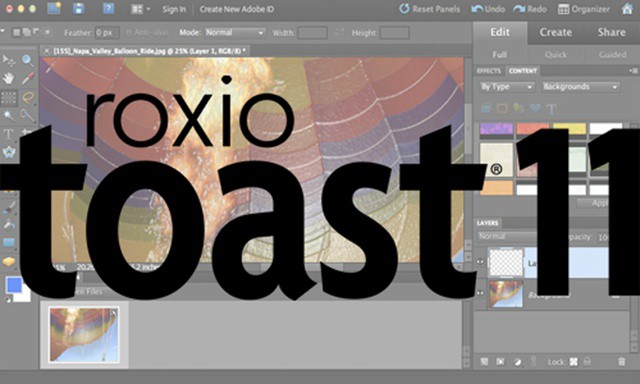Switch to the Share tab

pos(611,32)
